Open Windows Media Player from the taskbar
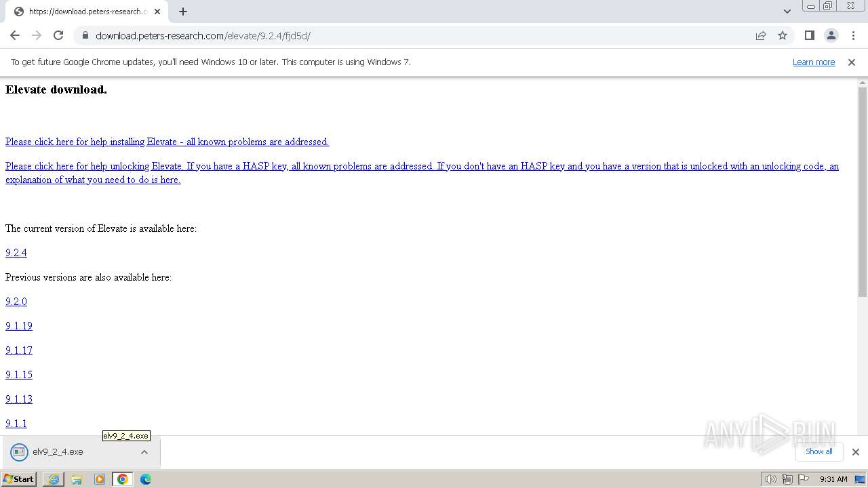The width and height of the screenshot is (868, 488). (100, 479)
